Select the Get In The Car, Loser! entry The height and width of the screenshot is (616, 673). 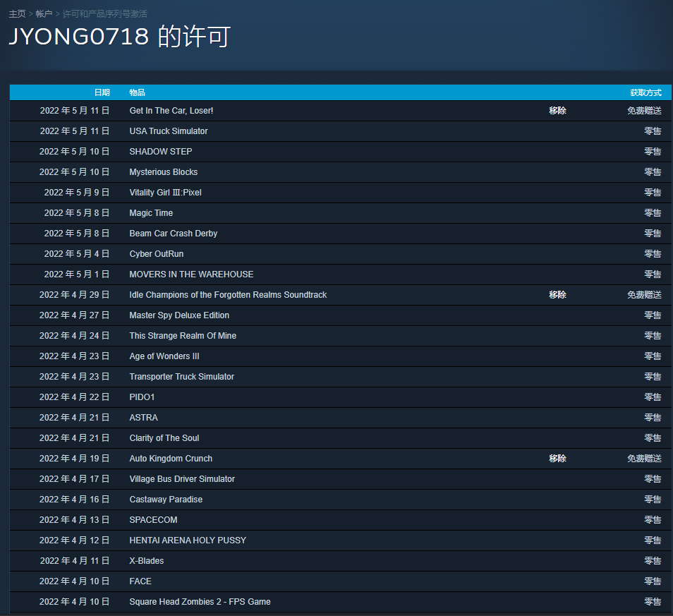pos(171,111)
